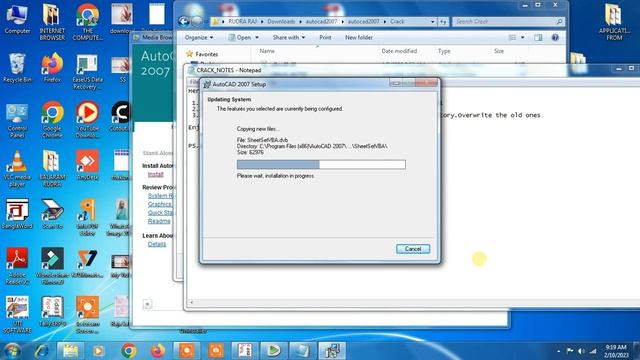
Task: Click the installation progress bar
Action: pyautogui.click(x=321, y=164)
